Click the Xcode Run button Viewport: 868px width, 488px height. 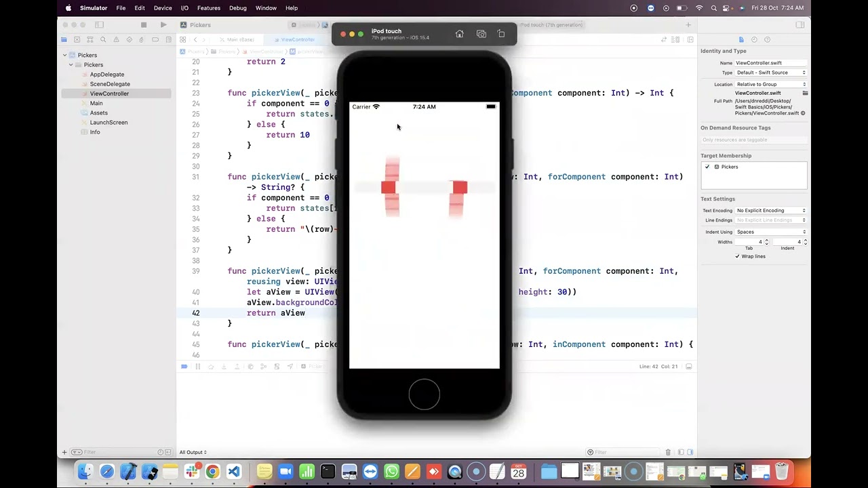coord(163,25)
